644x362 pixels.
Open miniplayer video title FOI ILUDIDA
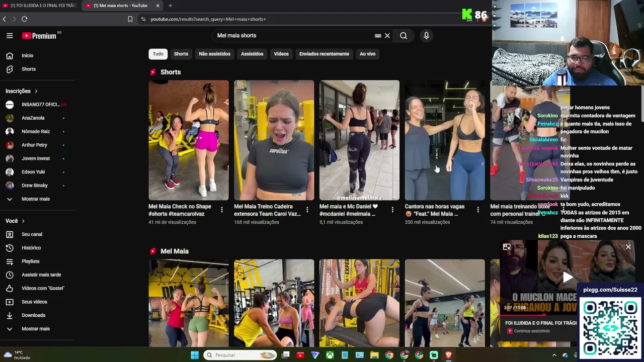click(x=541, y=323)
